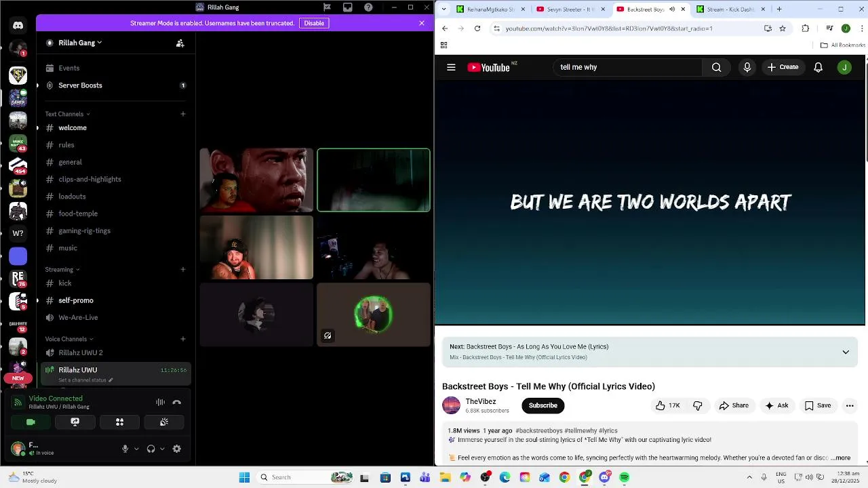Select the avatar tile with green ring
Viewport: 868px width, 488px height.
coord(374,314)
